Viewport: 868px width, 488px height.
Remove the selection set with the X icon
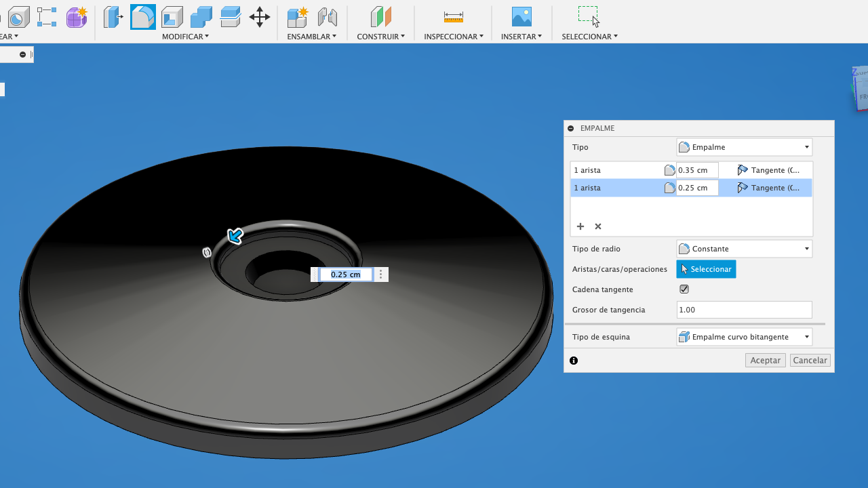pyautogui.click(x=598, y=226)
